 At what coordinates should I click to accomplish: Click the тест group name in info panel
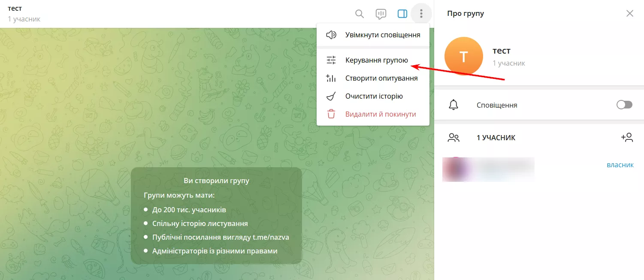tap(502, 51)
